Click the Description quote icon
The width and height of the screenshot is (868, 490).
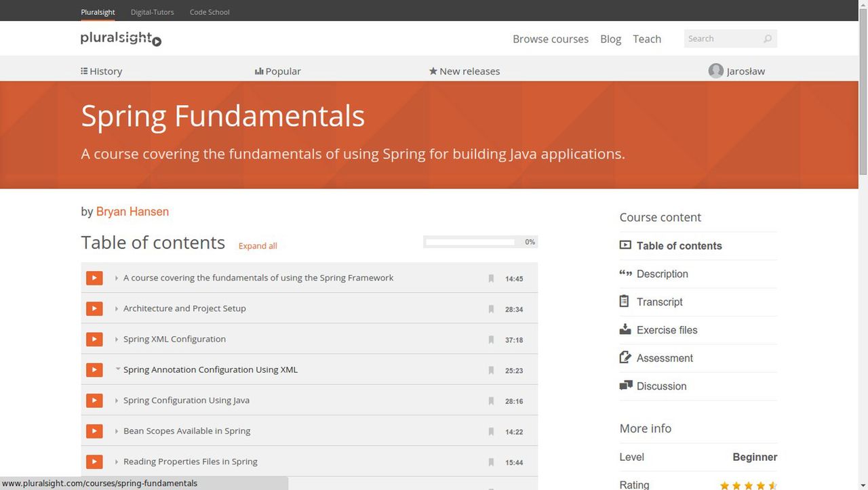[625, 274]
